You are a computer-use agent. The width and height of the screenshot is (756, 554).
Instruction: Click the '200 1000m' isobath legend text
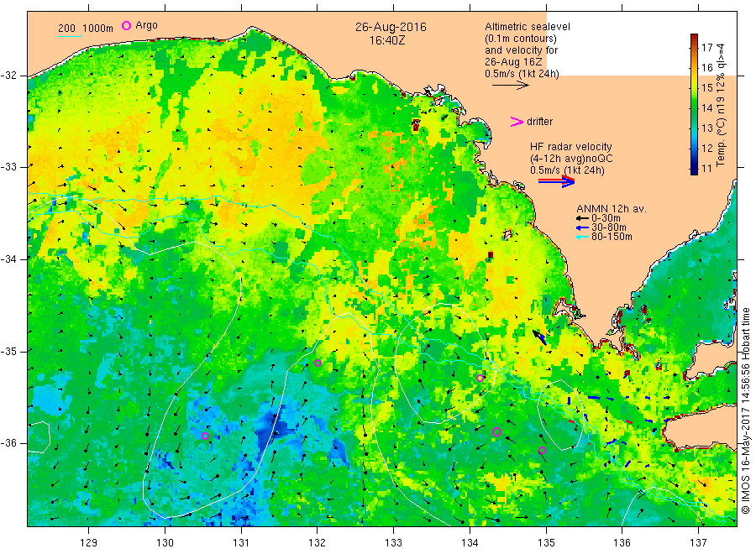(86, 29)
